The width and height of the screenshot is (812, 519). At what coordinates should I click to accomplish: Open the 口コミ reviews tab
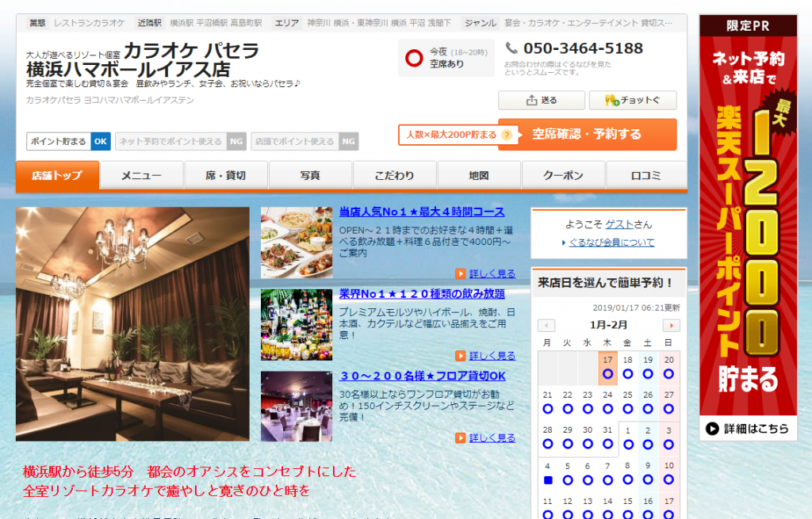(645, 176)
